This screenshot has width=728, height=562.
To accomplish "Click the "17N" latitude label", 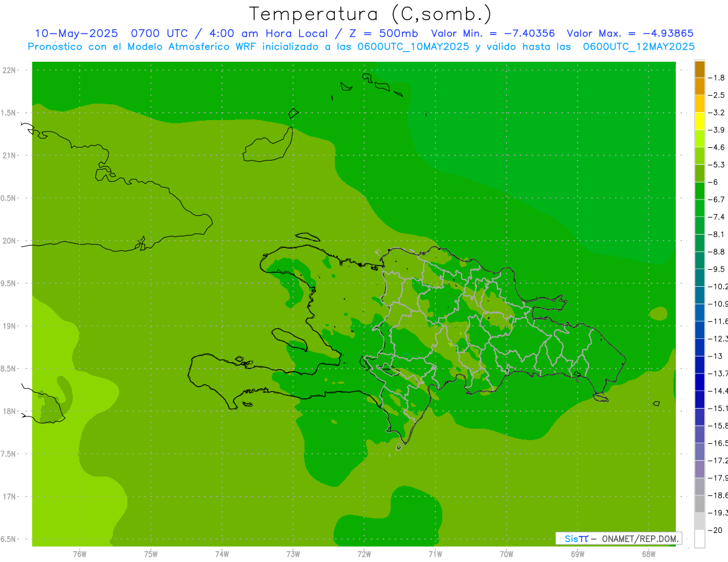I will [x=9, y=497].
